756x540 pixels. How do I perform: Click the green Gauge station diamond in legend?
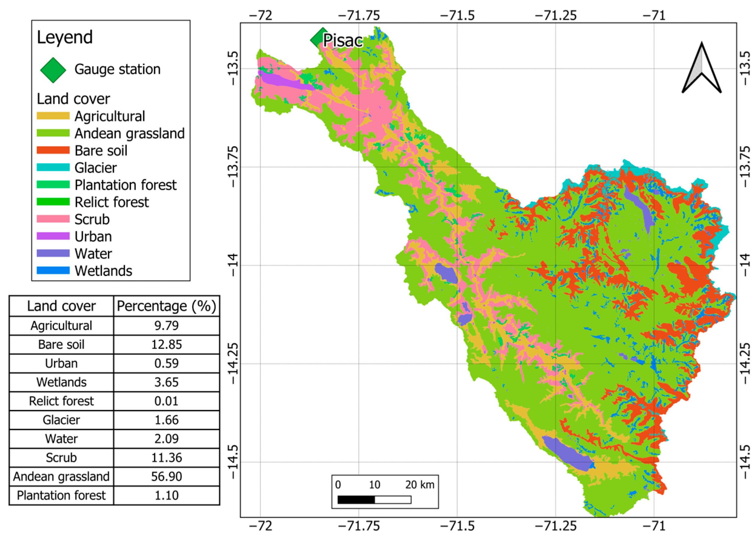[x=53, y=70]
